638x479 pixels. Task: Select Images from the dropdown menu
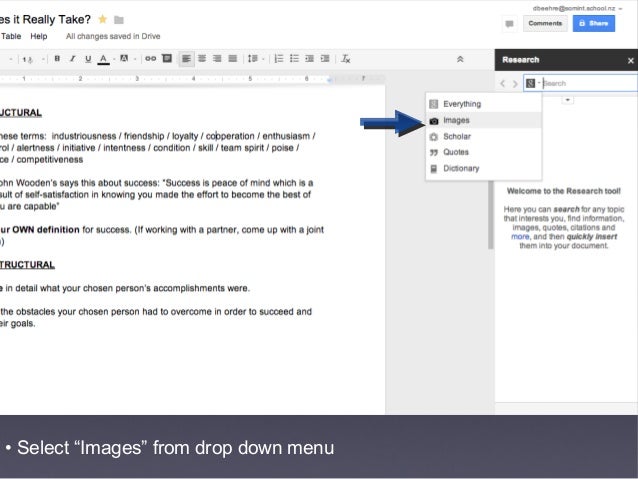click(456, 120)
